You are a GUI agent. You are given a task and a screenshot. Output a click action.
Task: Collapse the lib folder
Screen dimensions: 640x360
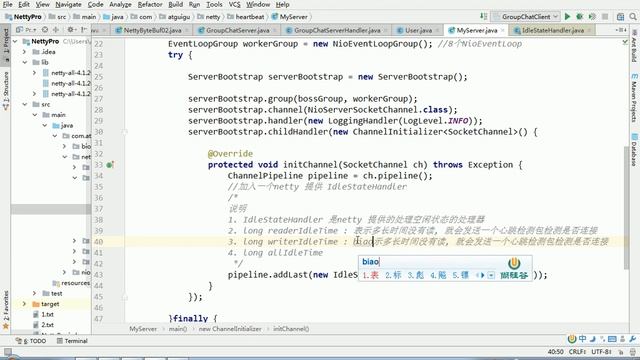click(24, 62)
